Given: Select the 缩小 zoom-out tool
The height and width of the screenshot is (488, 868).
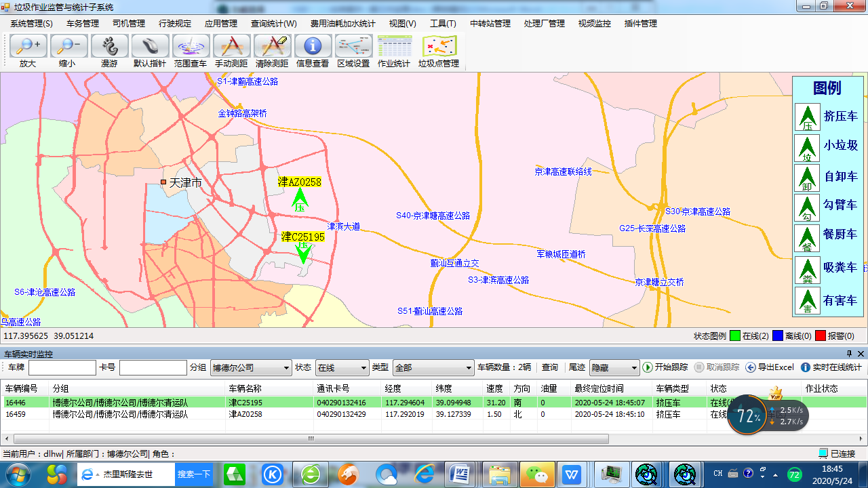Looking at the screenshot, I should coord(68,47).
